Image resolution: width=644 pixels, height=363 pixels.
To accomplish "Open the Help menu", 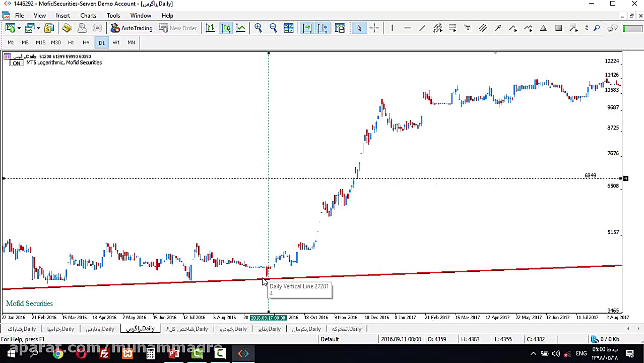I will [167, 16].
